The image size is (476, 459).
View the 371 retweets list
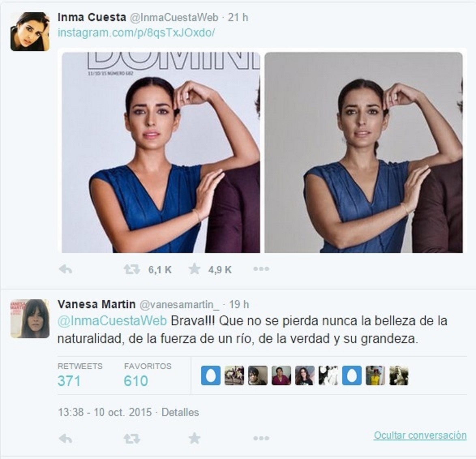point(80,375)
